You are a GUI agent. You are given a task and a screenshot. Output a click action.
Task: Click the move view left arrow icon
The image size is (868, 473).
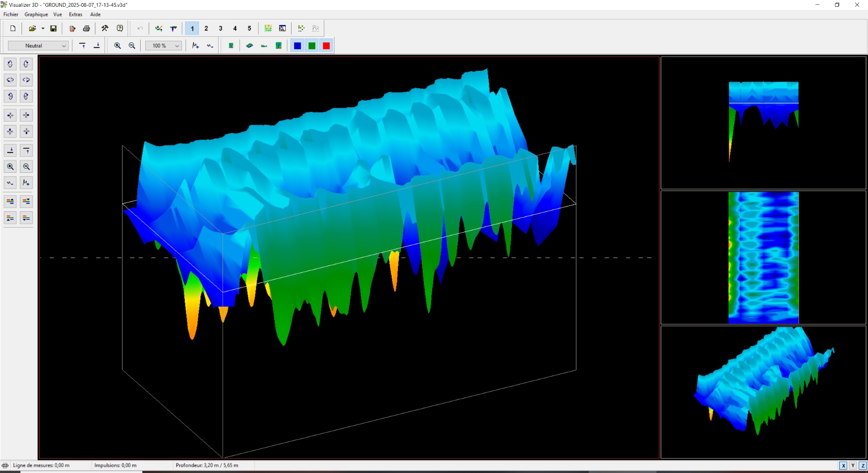(10, 115)
